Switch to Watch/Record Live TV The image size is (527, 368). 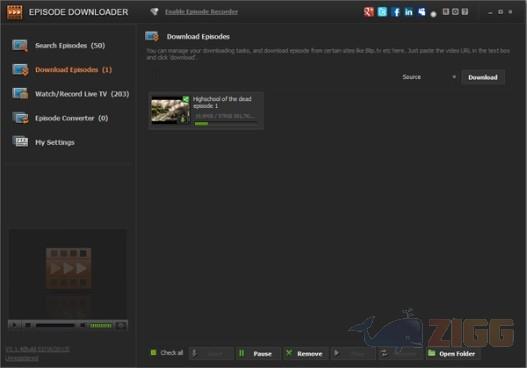(x=82, y=94)
